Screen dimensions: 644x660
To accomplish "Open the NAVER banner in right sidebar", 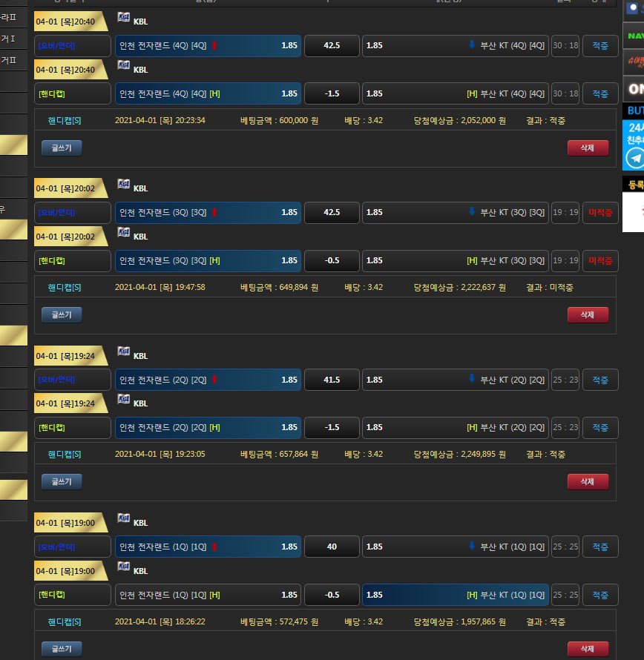I will pyautogui.click(x=634, y=36).
